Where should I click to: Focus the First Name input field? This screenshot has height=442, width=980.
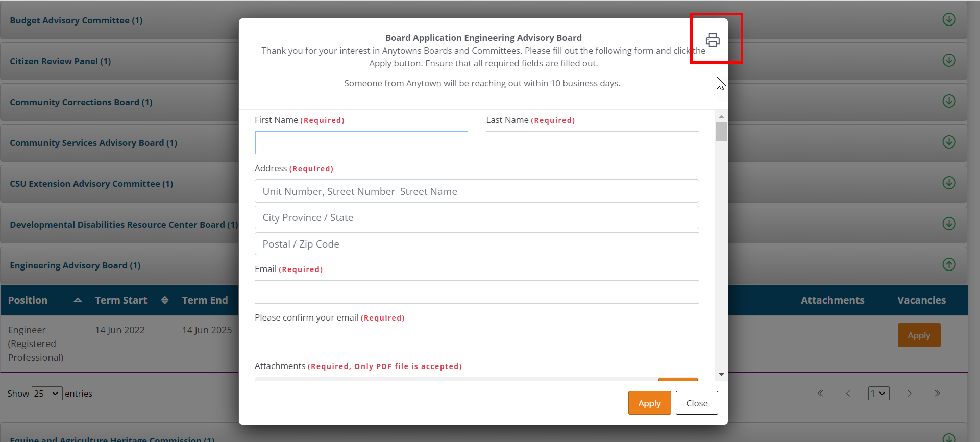(361, 143)
